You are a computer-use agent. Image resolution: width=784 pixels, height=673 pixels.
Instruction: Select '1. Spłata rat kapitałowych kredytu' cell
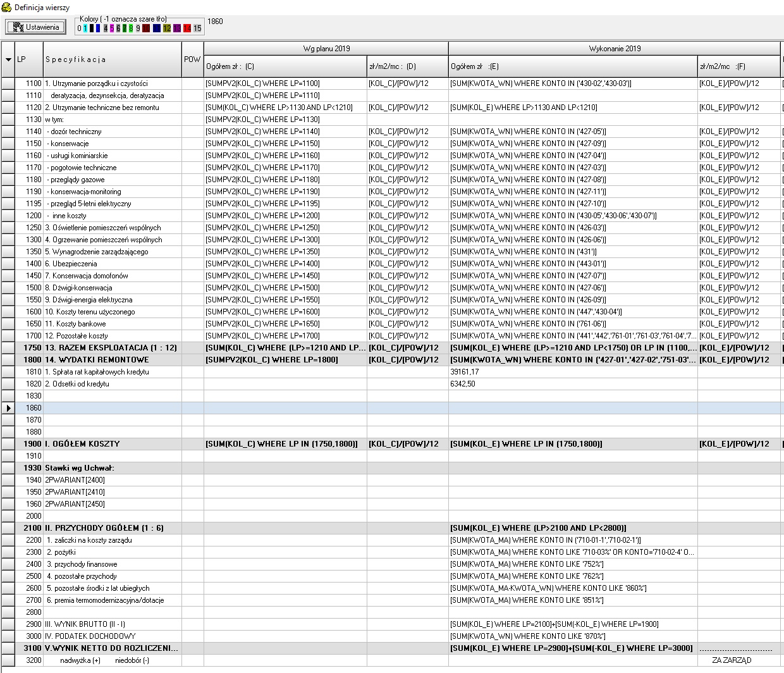pos(113,372)
